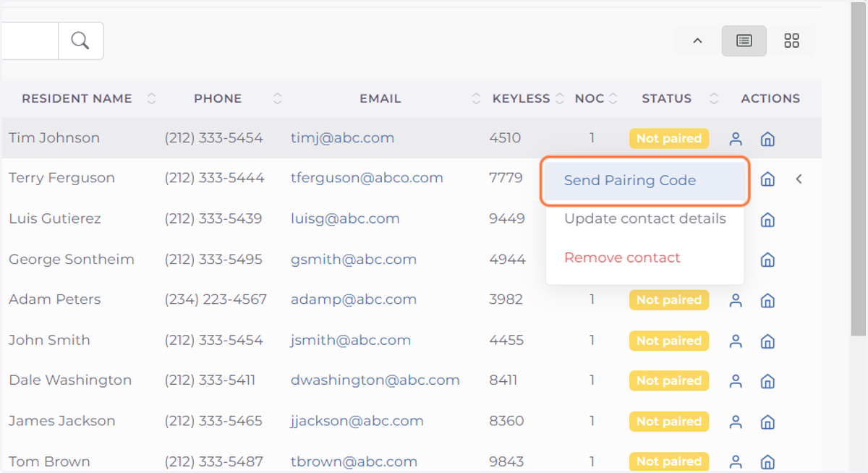The width and height of the screenshot is (868, 473).
Task: Open contact menu for Tom Brown
Action: coord(736,461)
